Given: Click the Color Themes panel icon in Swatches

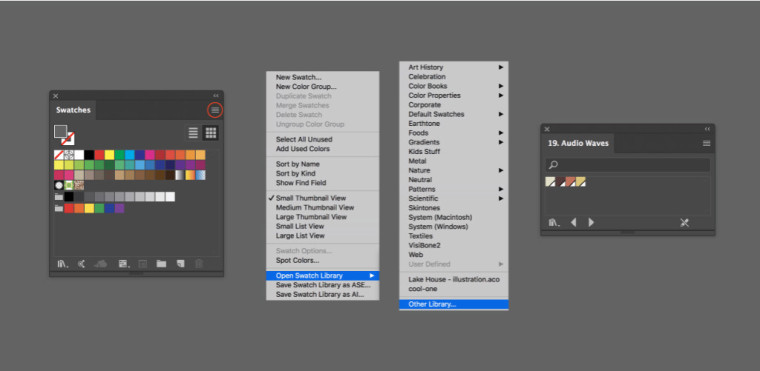Looking at the screenshot, I should pyautogui.click(x=81, y=264).
